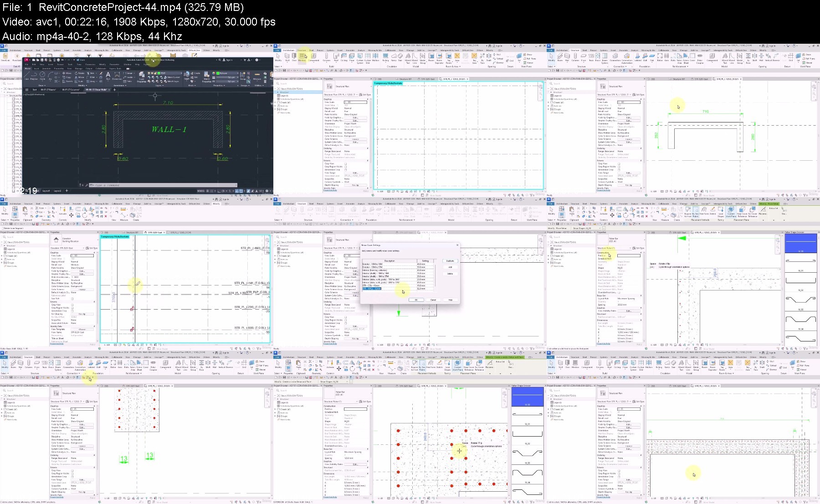Click the Dimension tool in AutoCAD ribbon
This screenshot has width=820, height=504.
pyautogui.click(x=117, y=76)
